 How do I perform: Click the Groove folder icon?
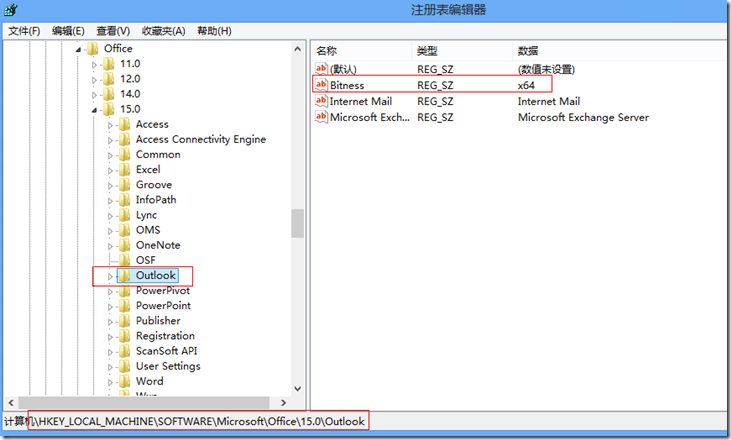click(x=124, y=185)
